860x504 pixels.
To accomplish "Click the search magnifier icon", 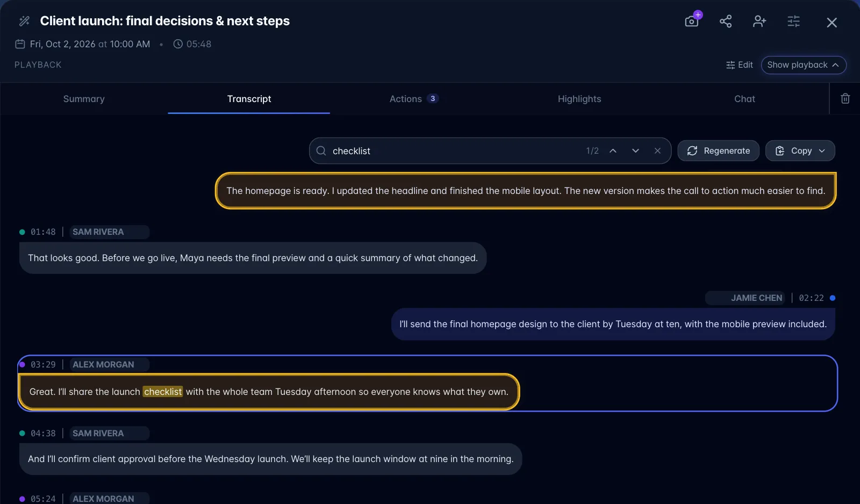I will click(x=321, y=151).
